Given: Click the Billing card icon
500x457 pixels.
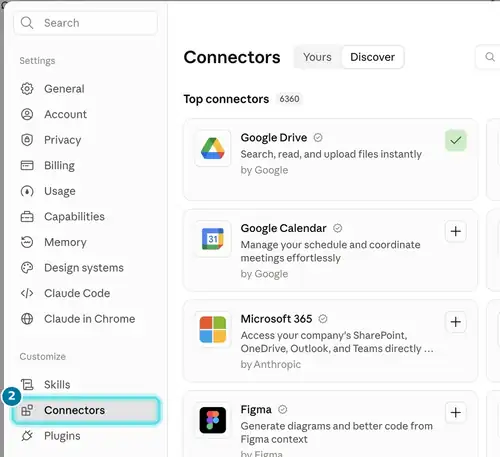Looking at the screenshot, I should pyautogui.click(x=27, y=165).
